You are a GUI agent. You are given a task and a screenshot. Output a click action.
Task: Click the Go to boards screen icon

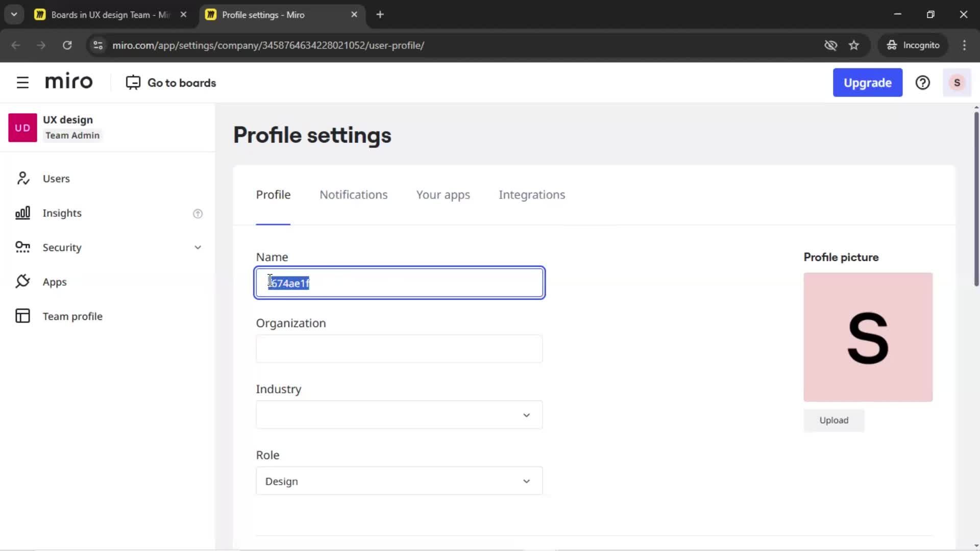pyautogui.click(x=133, y=83)
